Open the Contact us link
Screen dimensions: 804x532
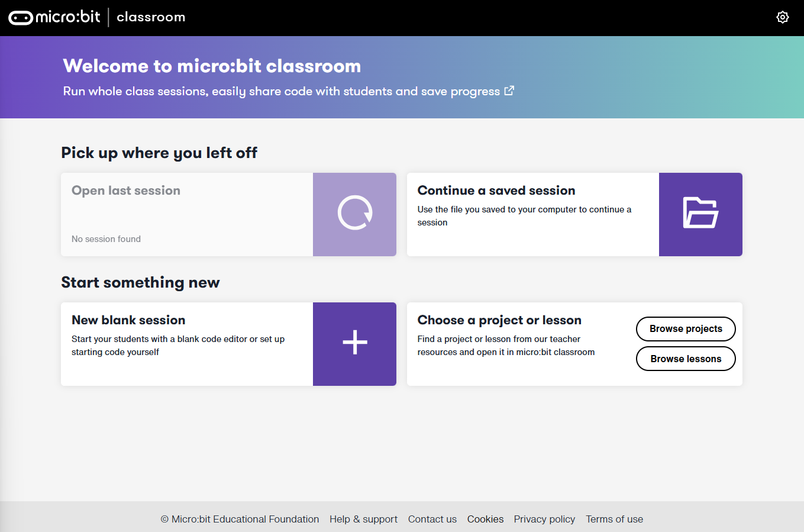[432, 519]
